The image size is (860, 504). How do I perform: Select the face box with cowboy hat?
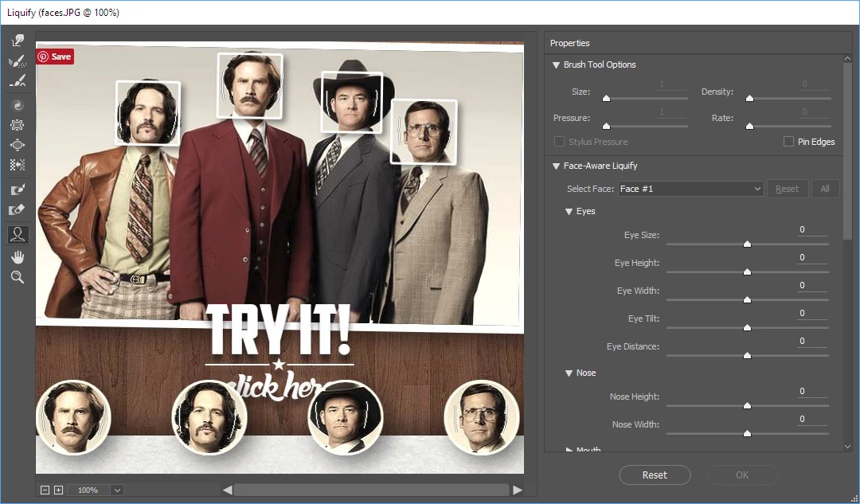pos(352,102)
